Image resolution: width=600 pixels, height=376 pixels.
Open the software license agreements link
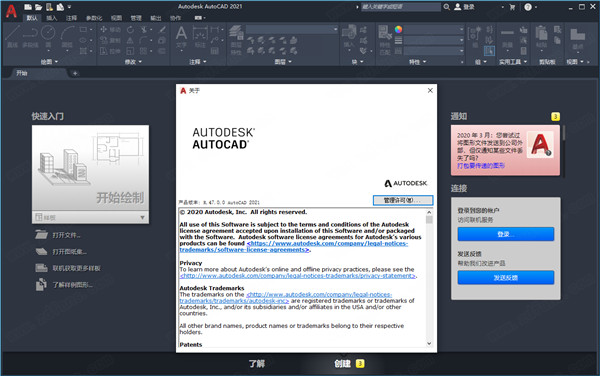point(293,246)
